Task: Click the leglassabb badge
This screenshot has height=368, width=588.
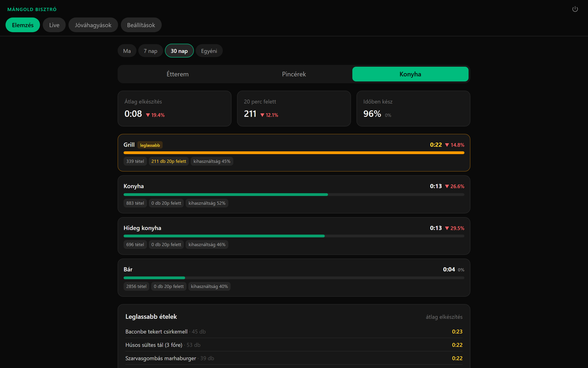Action: pyautogui.click(x=150, y=145)
